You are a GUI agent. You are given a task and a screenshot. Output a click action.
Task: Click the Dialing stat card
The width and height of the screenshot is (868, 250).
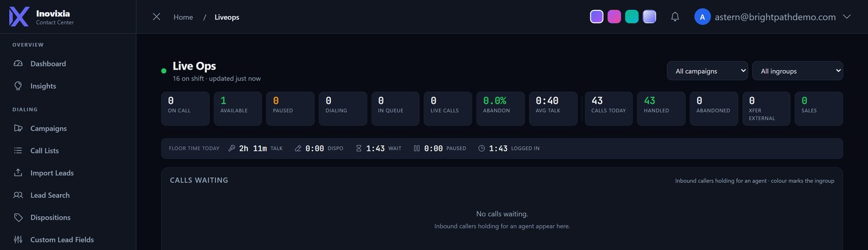[x=343, y=109]
